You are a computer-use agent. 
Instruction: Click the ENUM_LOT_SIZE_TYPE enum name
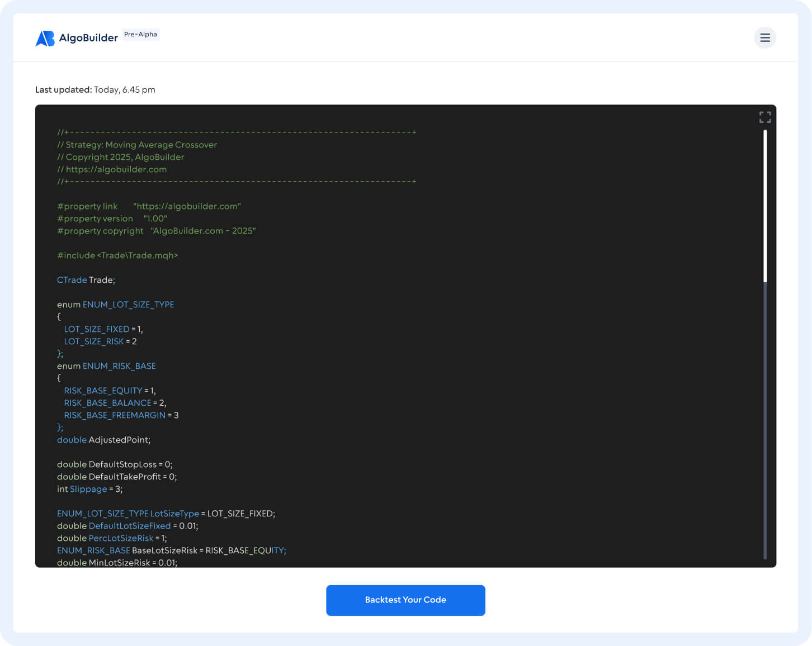128,305
